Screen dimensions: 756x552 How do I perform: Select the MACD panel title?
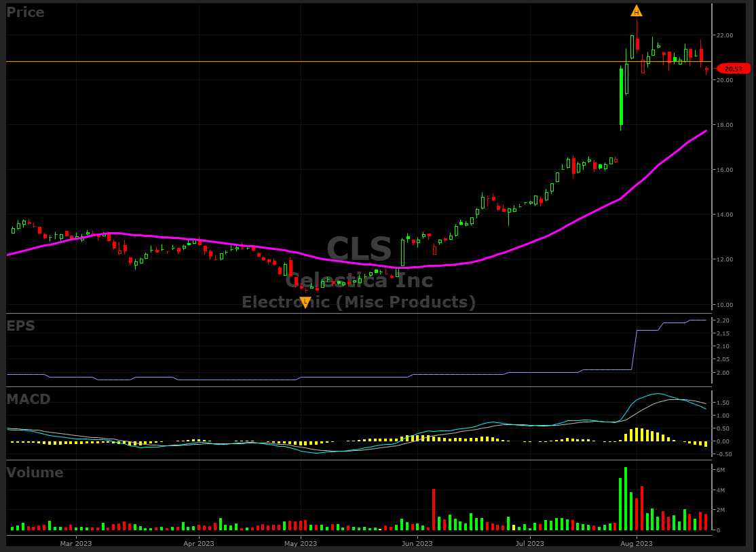tap(29, 399)
